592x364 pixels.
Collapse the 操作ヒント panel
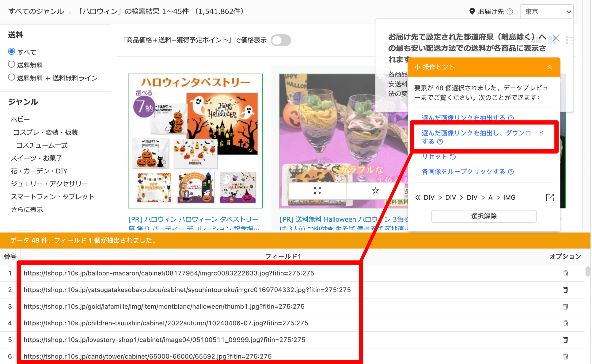click(x=549, y=67)
